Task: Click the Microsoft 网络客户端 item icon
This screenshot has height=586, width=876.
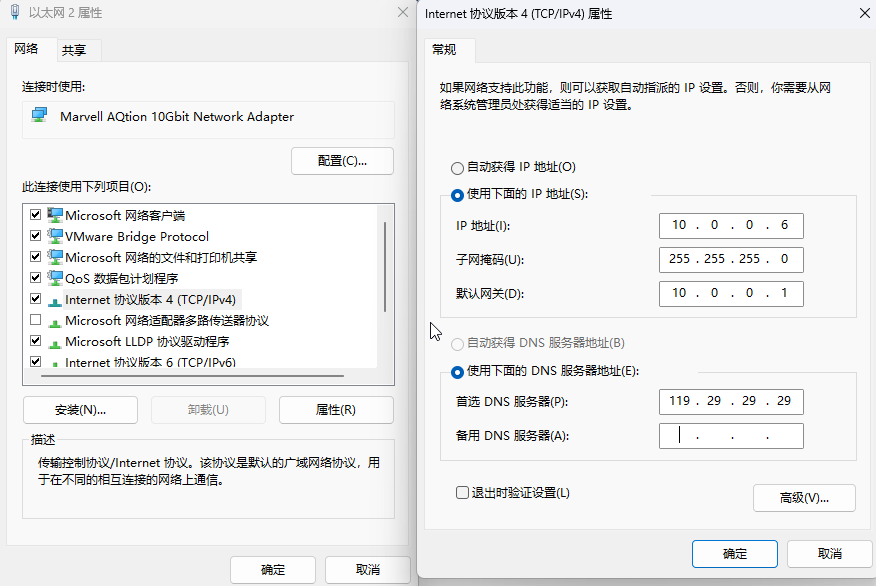Action: (x=55, y=215)
